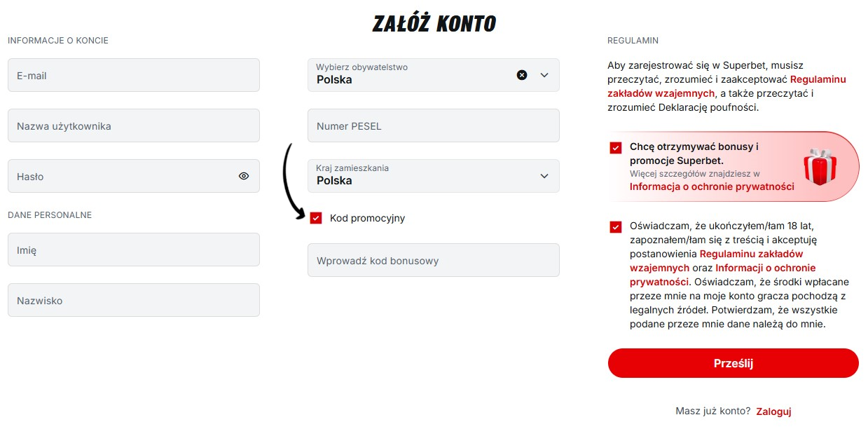
Task: Disable the Superbet bonuses and promotions consent
Action: click(x=615, y=147)
